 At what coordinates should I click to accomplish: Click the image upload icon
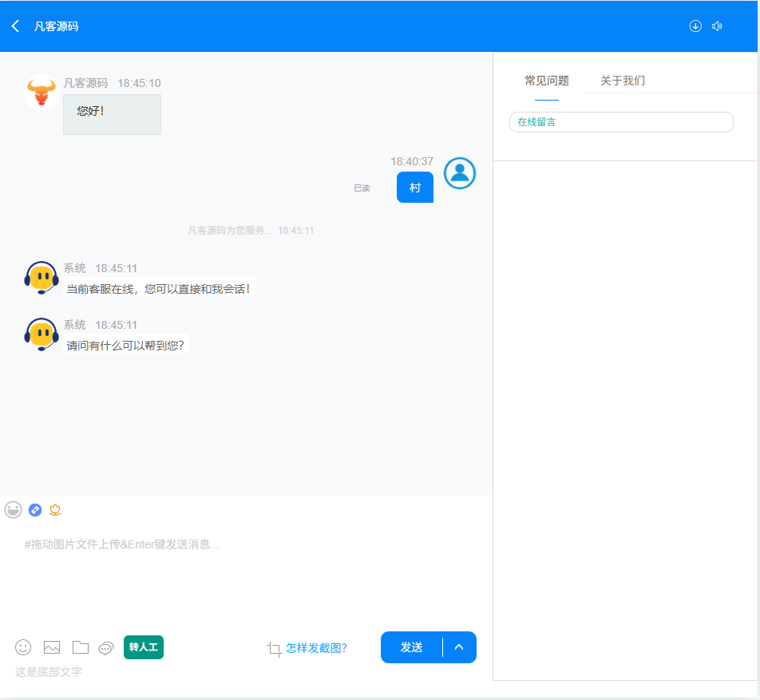[x=52, y=647]
